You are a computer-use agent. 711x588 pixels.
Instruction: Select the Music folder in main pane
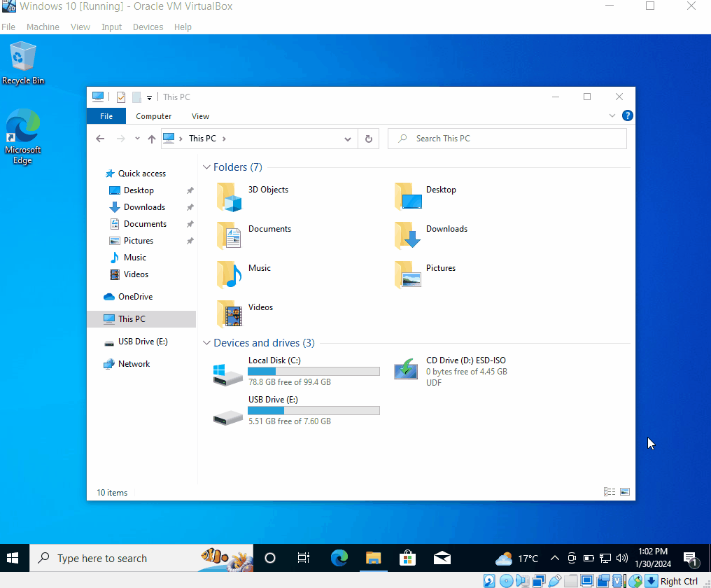click(x=244, y=274)
